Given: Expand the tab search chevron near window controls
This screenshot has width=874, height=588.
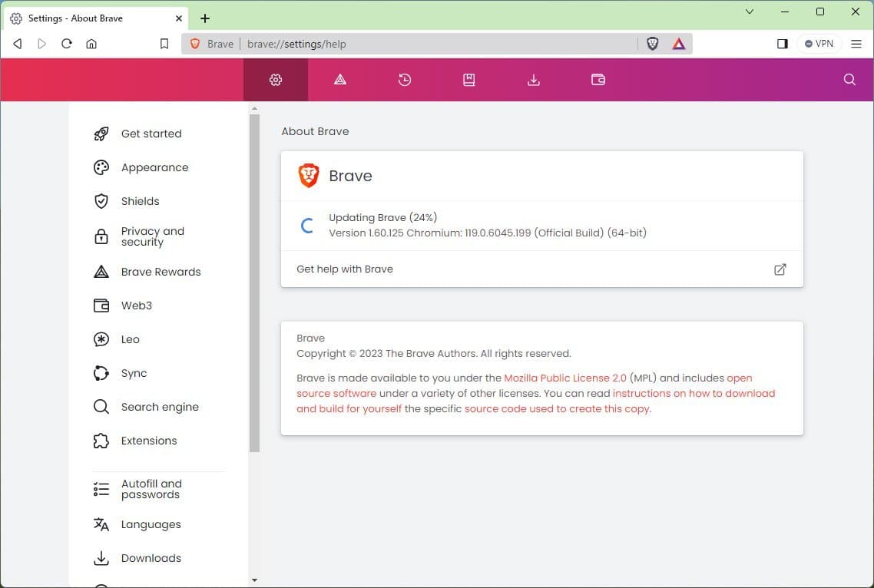Looking at the screenshot, I should (749, 12).
